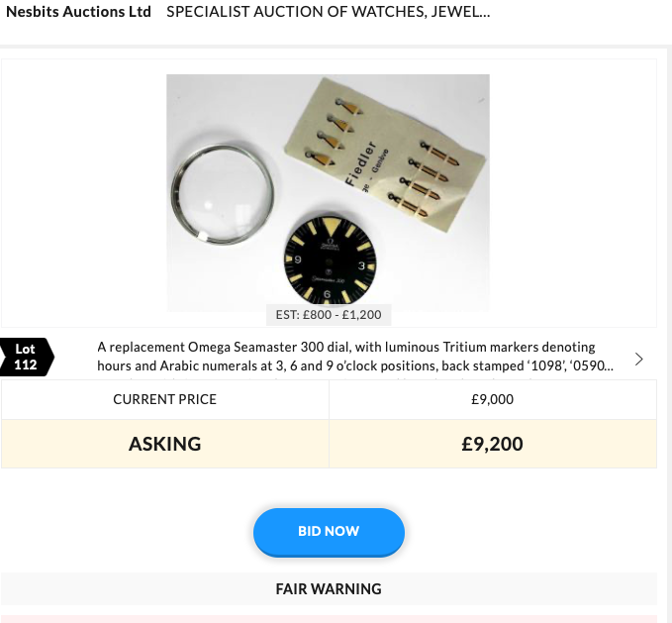
Task: Click the pink strip below Fair Warning
Action: tap(329, 618)
